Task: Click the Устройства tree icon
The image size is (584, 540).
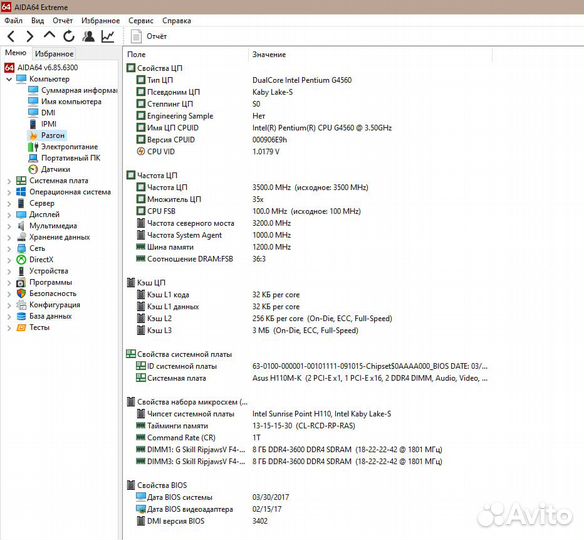Action: coord(22,271)
